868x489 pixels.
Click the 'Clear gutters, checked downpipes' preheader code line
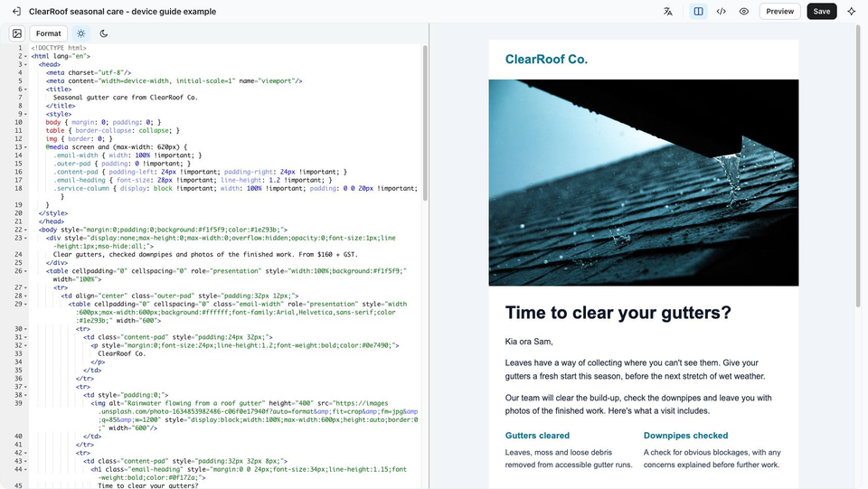coord(205,255)
